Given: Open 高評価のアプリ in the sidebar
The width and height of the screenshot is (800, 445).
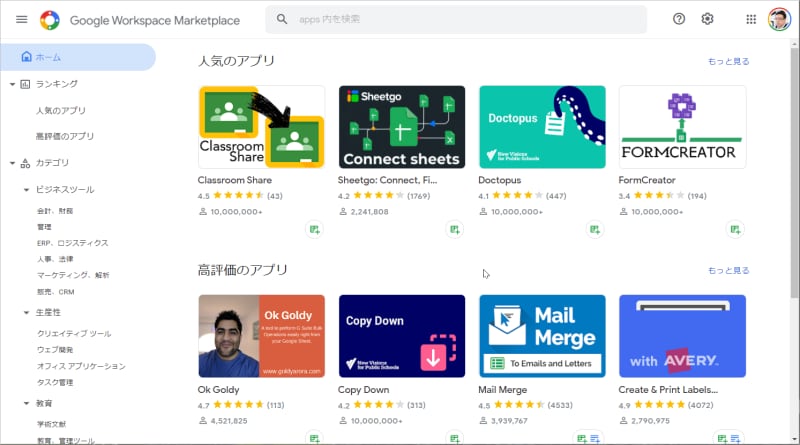Looking at the screenshot, I should click(x=65, y=136).
